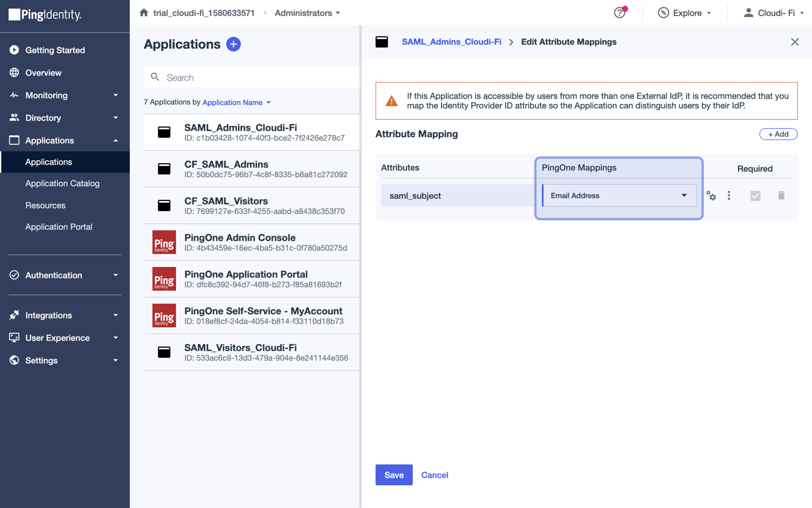Open the three-dot menu for saml_subject mapping

729,195
